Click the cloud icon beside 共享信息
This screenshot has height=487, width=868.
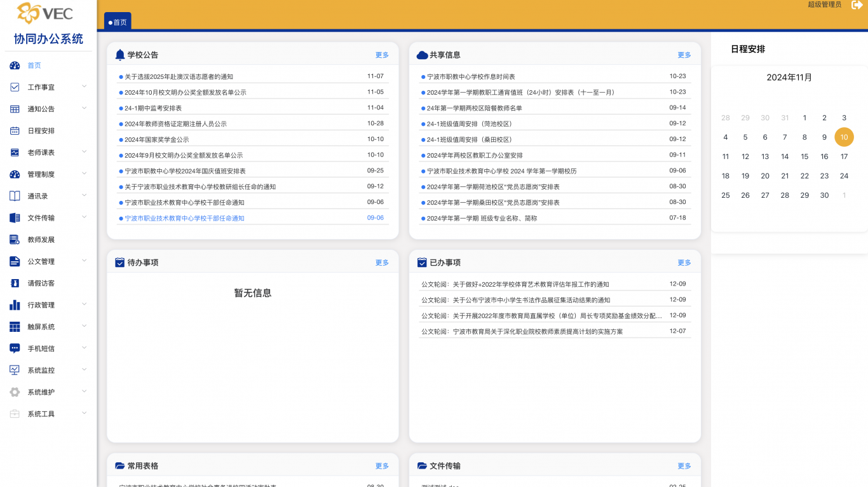pos(422,55)
